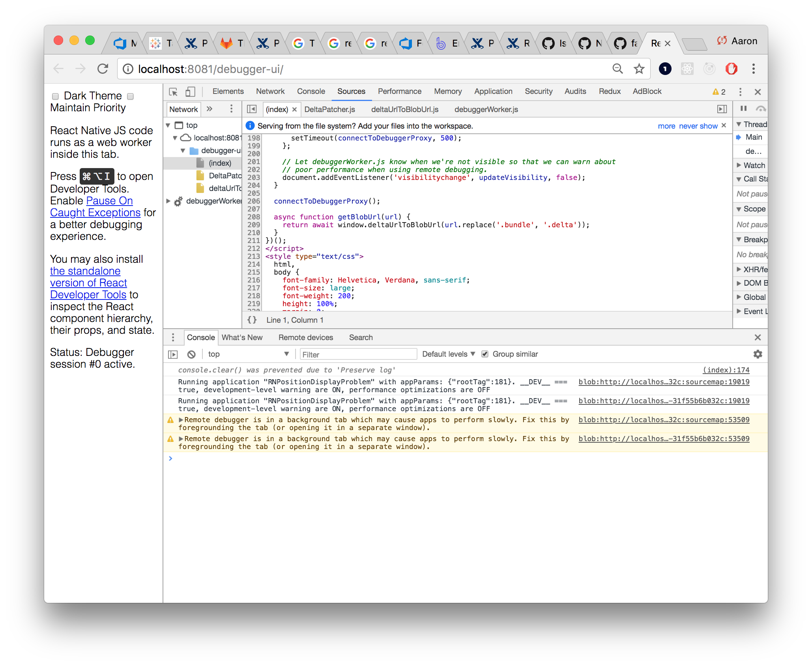The width and height of the screenshot is (812, 666).
Task: Switch to the Network DevTools tab
Action: 270,92
